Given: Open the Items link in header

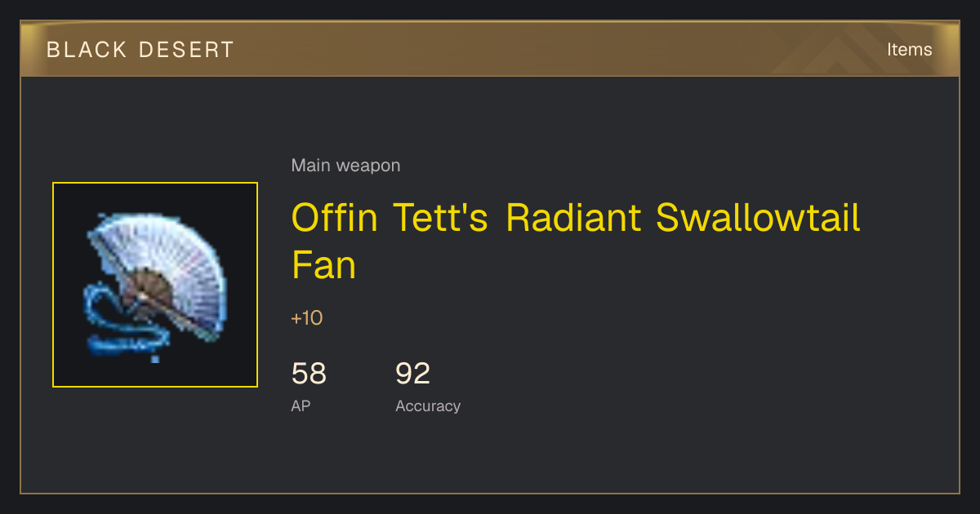Looking at the screenshot, I should [909, 50].
